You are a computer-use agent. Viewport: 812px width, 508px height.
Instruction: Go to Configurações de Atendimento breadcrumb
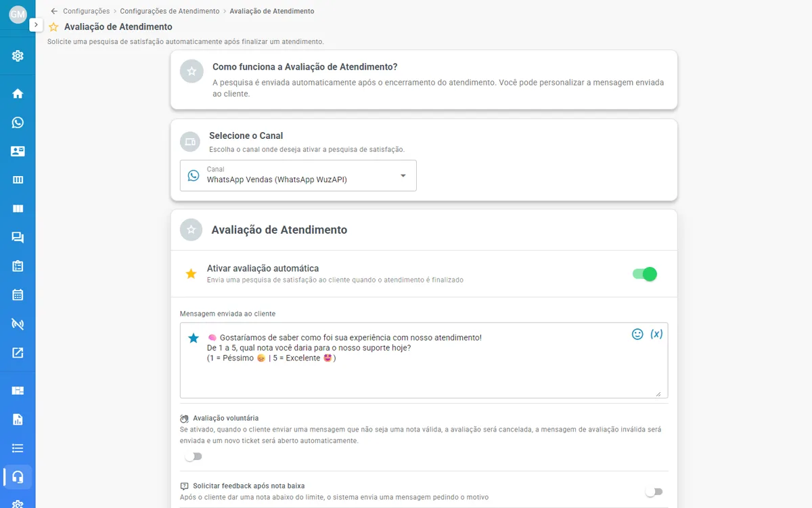coord(170,11)
